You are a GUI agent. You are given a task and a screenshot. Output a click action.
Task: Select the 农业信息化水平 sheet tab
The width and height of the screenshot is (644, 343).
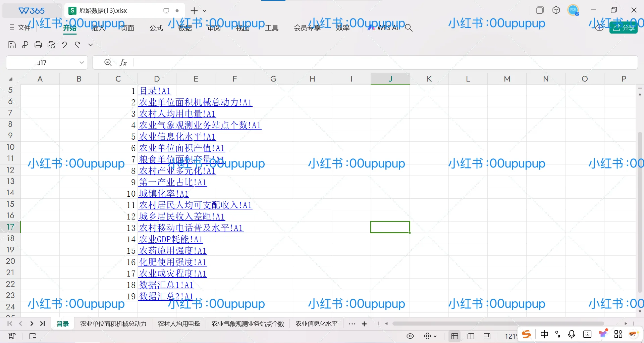point(316,324)
